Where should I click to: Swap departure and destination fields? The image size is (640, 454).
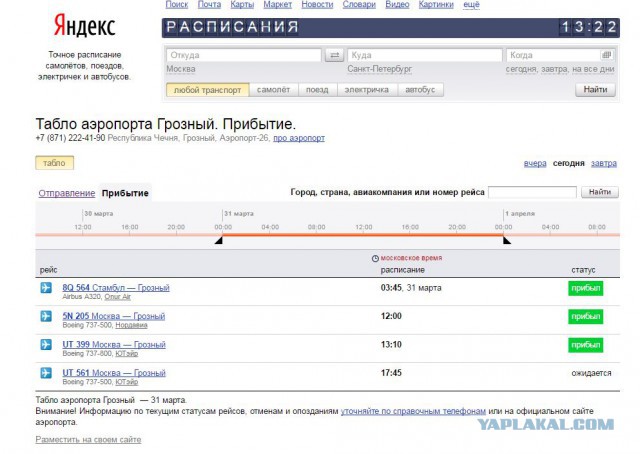point(334,55)
